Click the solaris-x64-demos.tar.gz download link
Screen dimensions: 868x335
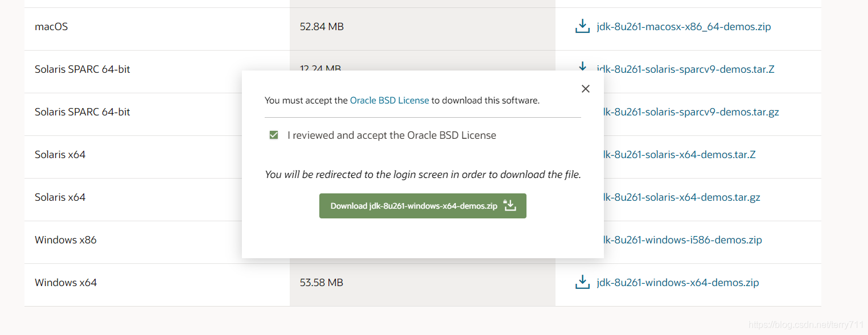(682, 197)
